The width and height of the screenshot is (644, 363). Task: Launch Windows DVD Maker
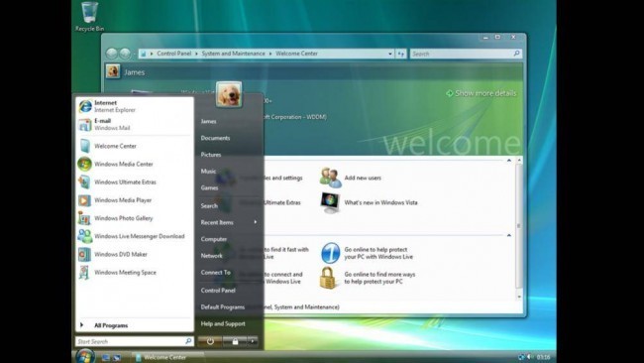pos(135,255)
